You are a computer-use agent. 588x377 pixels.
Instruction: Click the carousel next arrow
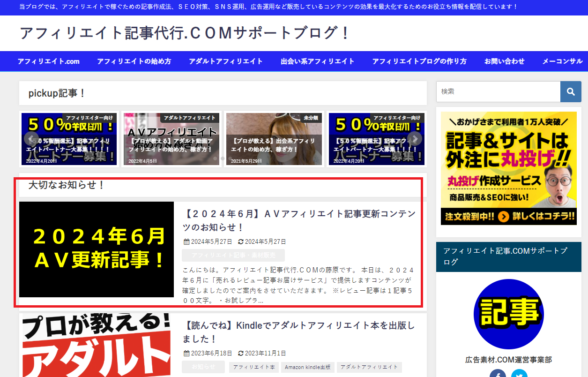pyautogui.click(x=415, y=139)
